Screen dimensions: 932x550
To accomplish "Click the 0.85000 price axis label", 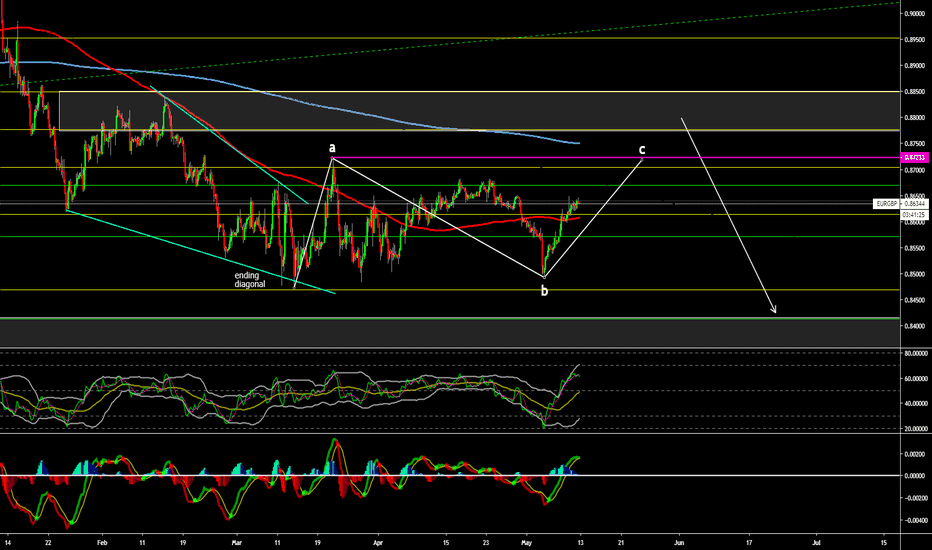I will pos(915,274).
